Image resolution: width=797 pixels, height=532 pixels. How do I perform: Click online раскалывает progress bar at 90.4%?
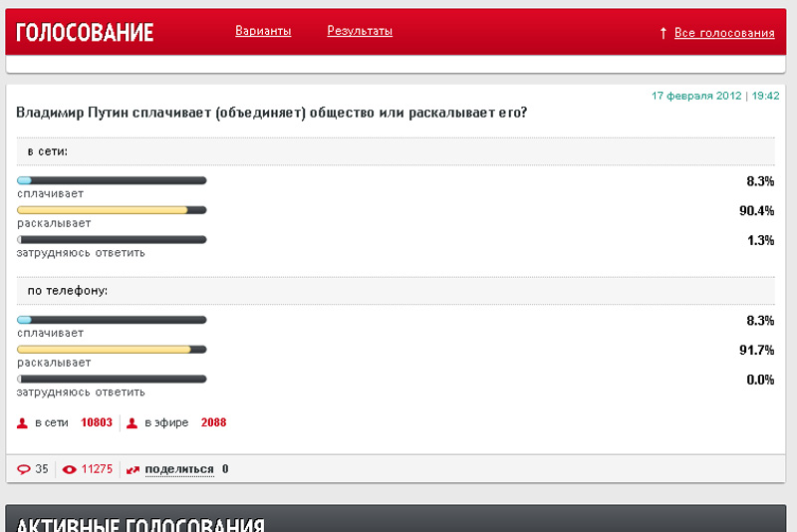click(x=112, y=210)
